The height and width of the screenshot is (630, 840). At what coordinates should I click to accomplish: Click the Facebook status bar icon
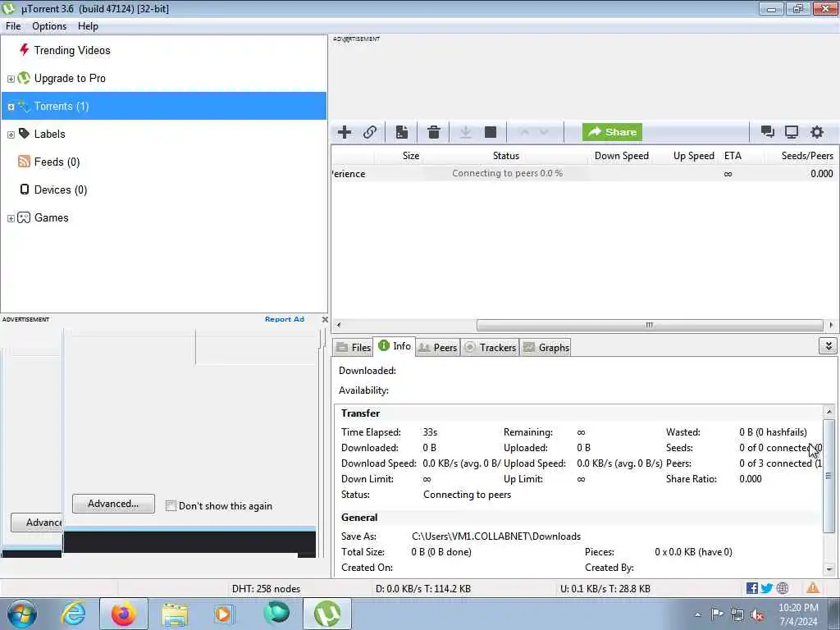(x=751, y=588)
